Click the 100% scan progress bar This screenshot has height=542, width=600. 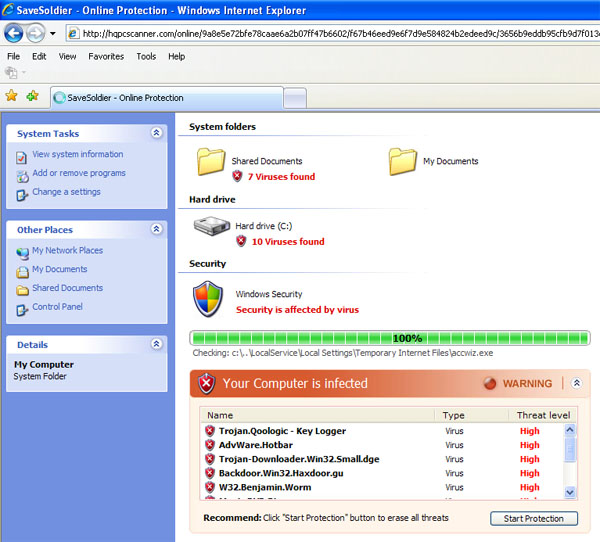pyautogui.click(x=390, y=338)
